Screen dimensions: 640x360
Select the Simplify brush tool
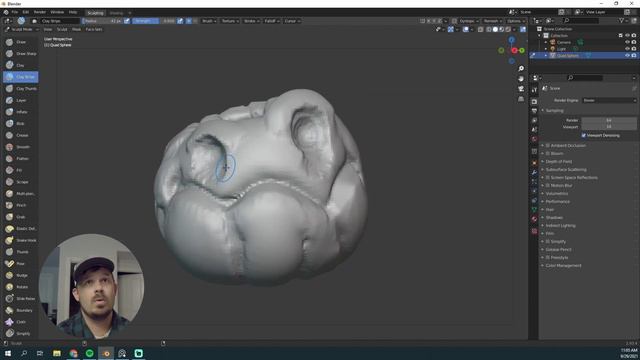pyautogui.click(x=20, y=333)
